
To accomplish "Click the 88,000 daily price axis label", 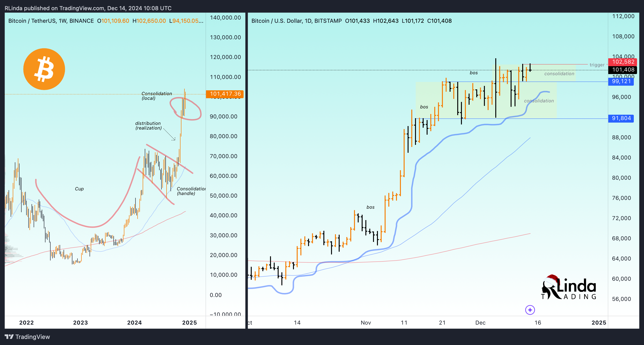I will (x=621, y=137).
